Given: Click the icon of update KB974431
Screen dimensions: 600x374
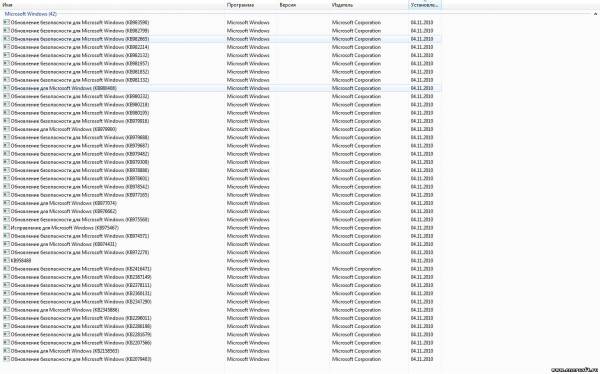Looking at the screenshot, I should 6,244.
